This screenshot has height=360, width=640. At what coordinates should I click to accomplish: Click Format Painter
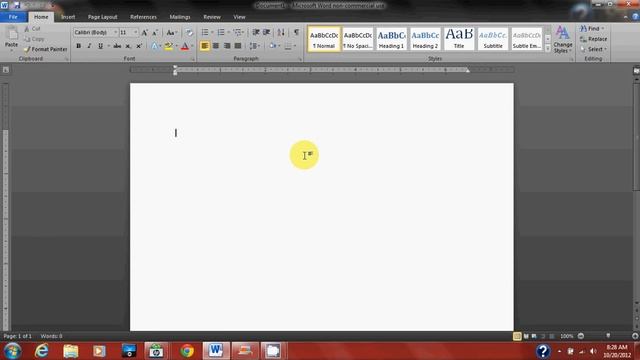click(45, 49)
